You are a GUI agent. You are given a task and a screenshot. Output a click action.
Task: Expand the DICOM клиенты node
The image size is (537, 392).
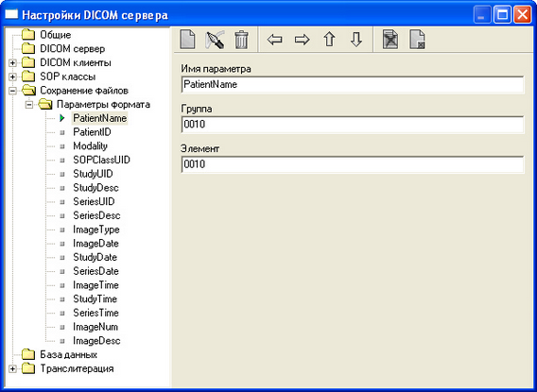pos(12,63)
